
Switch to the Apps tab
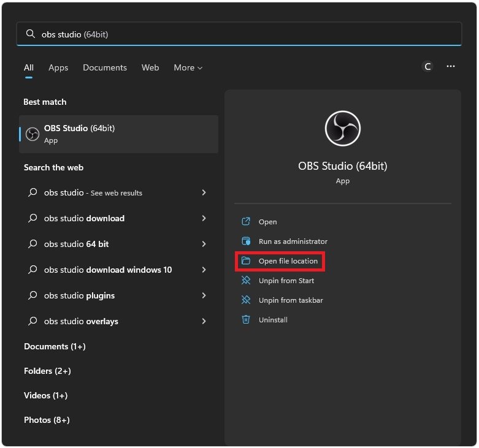pyautogui.click(x=58, y=67)
